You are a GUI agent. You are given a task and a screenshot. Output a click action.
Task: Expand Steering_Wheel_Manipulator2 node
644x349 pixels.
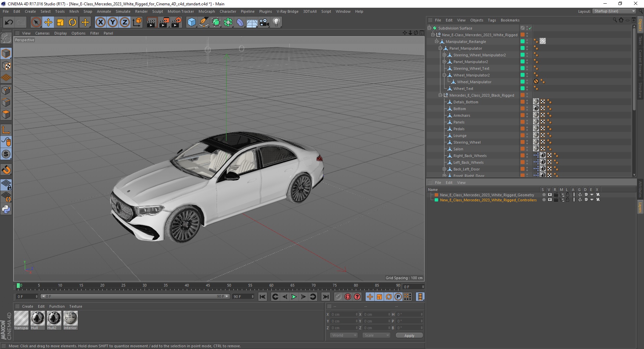click(x=444, y=55)
